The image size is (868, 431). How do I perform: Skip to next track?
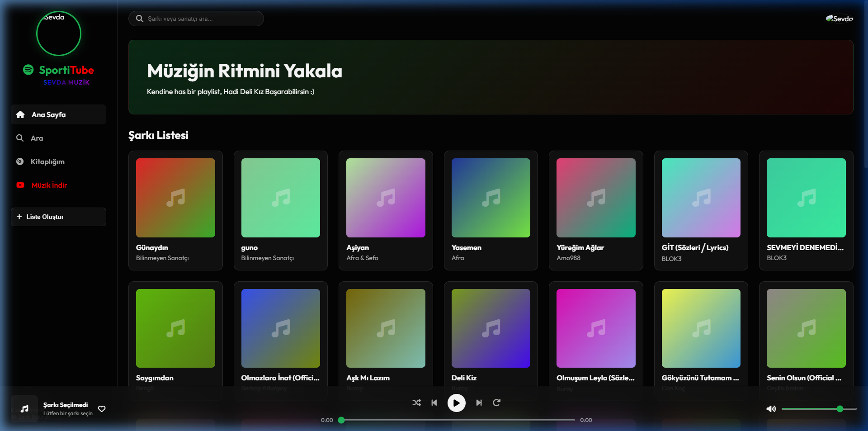tap(479, 403)
